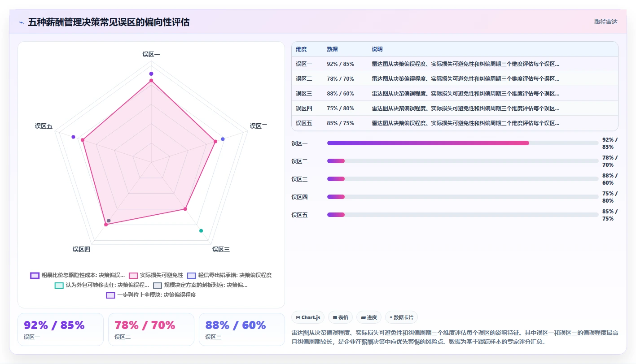Toggle legend 轻信零出错承诺 dataset
The width and height of the screenshot is (636, 364).
[x=229, y=275]
